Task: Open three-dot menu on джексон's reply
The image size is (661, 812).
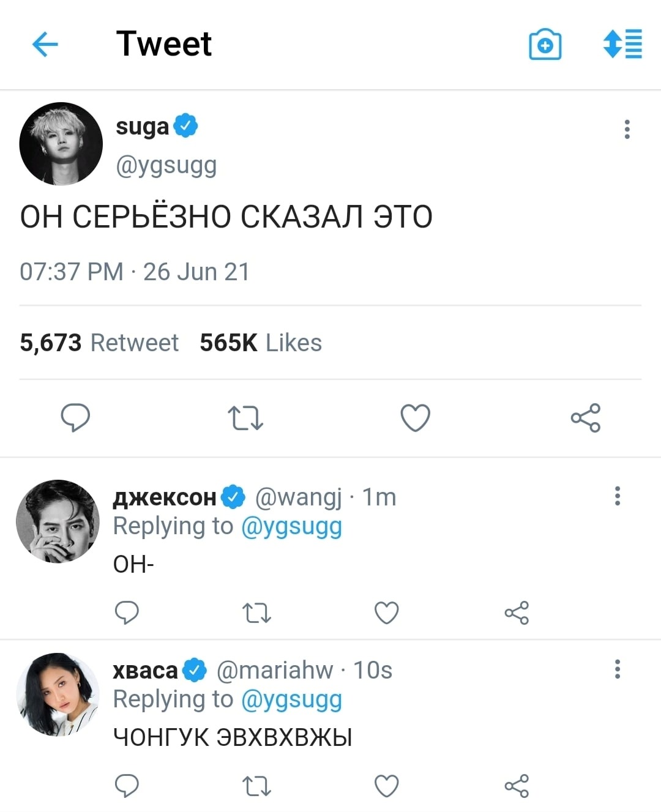Action: tap(618, 496)
